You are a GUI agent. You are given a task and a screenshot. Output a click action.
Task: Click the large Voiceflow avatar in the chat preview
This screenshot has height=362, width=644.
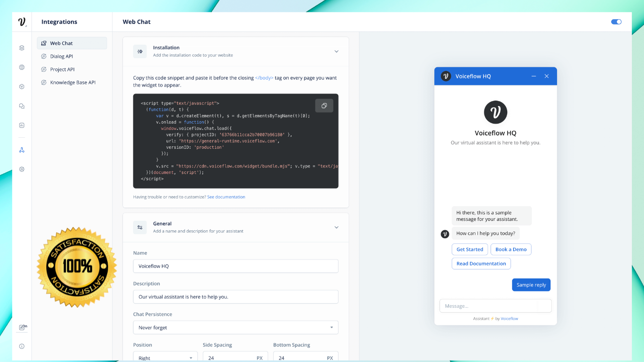[x=496, y=112]
